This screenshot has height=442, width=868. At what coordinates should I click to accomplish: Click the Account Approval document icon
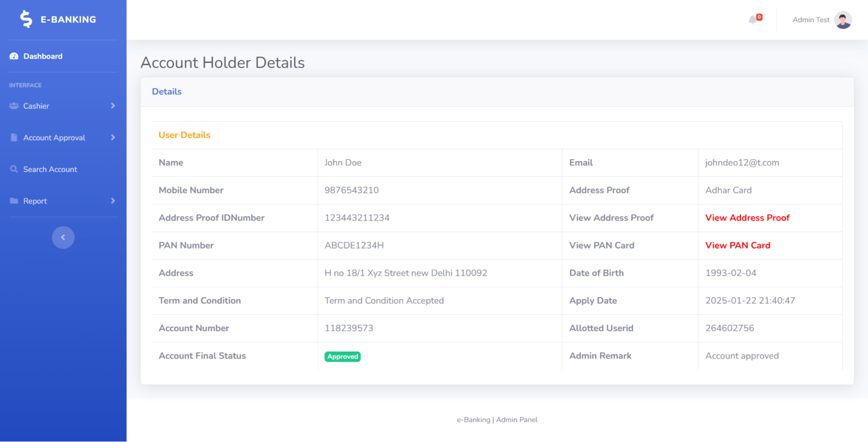pos(14,138)
